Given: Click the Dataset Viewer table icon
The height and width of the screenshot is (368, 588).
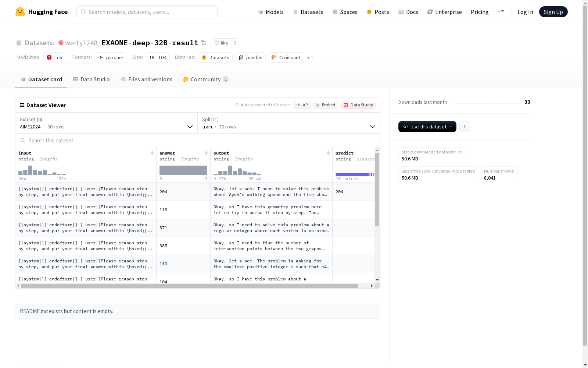Looking at the screenshot, I should pos(22,105).
